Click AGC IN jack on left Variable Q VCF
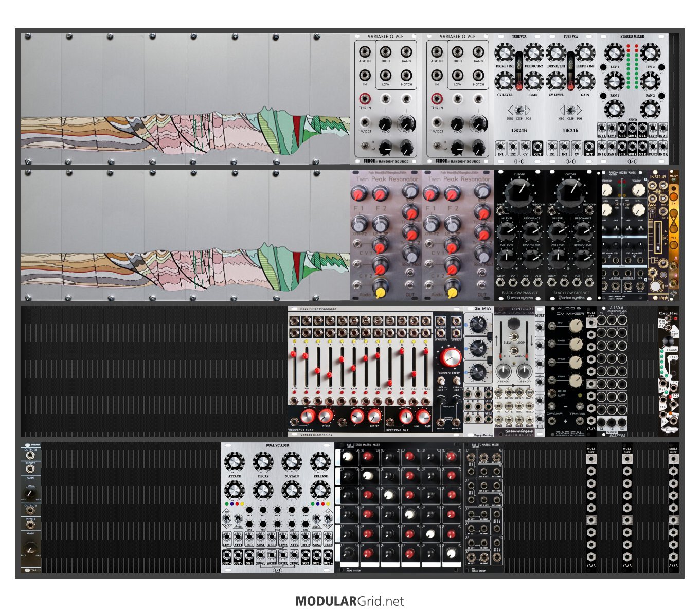Image resolution: width=700 pixels, height=612 pixels. (x=365, y=52)
